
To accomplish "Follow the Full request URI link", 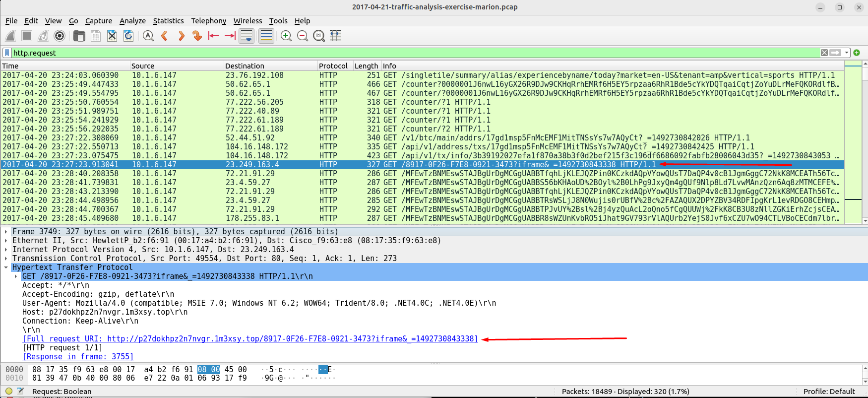I will click(250, 339).
